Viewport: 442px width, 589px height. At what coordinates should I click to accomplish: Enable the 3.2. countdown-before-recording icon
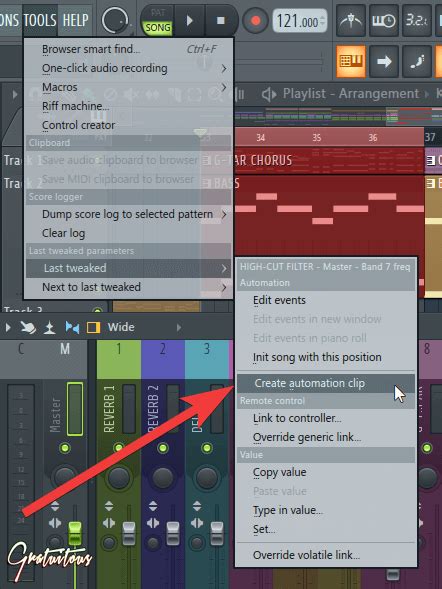click(x=416, y=20)
